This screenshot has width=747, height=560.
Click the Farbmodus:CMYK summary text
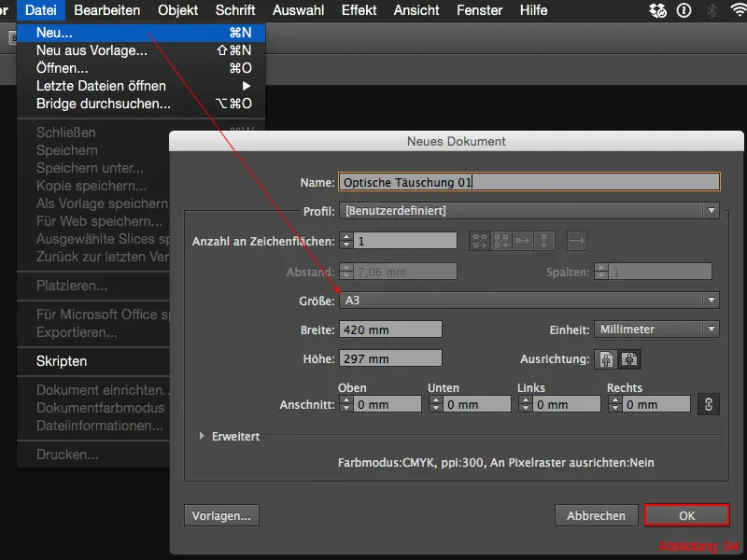click(496, 462)
